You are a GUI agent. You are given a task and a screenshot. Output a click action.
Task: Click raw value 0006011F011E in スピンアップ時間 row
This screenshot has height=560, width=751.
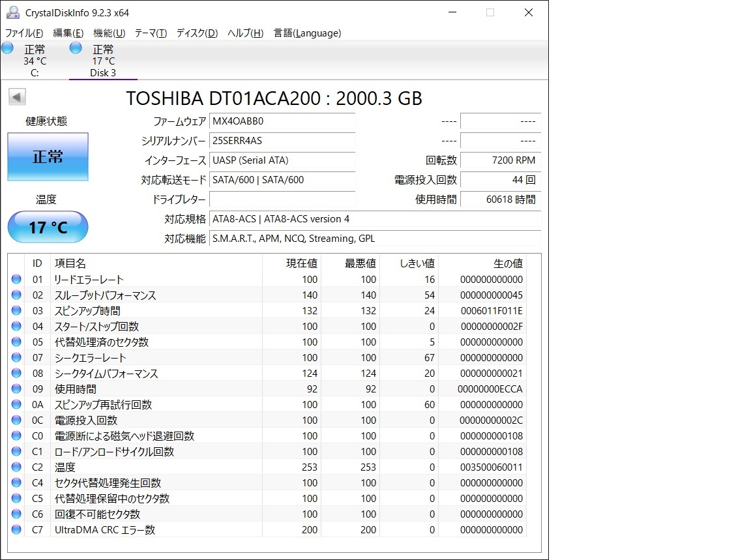click(492, 311)
